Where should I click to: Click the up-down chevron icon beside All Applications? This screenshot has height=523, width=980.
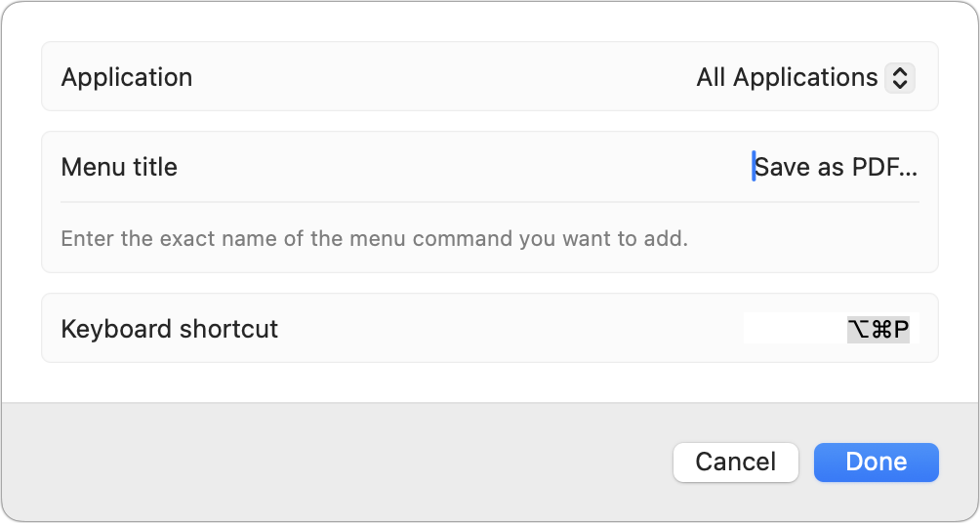pos(899,78)
